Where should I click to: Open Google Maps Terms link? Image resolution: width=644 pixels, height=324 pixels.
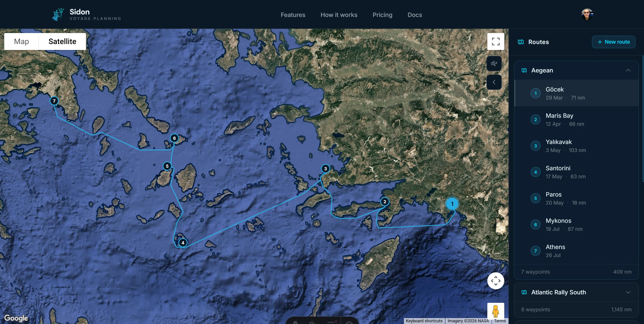pyautogui.click(x=500, y=321)
